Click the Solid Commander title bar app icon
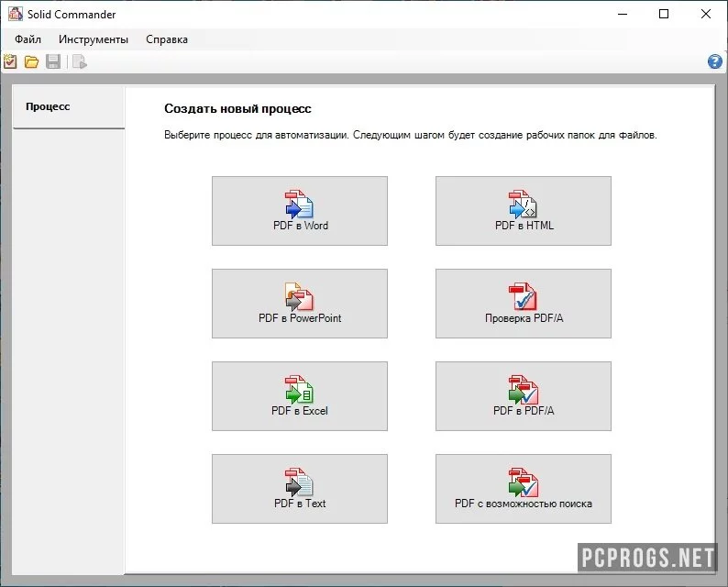Screen dimensions: 728x587 pos(15,14)
